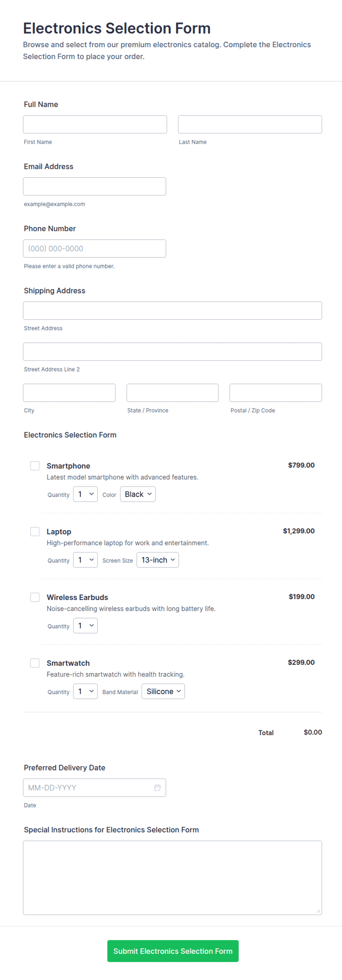Tick the Laptop product checkbox

coord(35,532)
